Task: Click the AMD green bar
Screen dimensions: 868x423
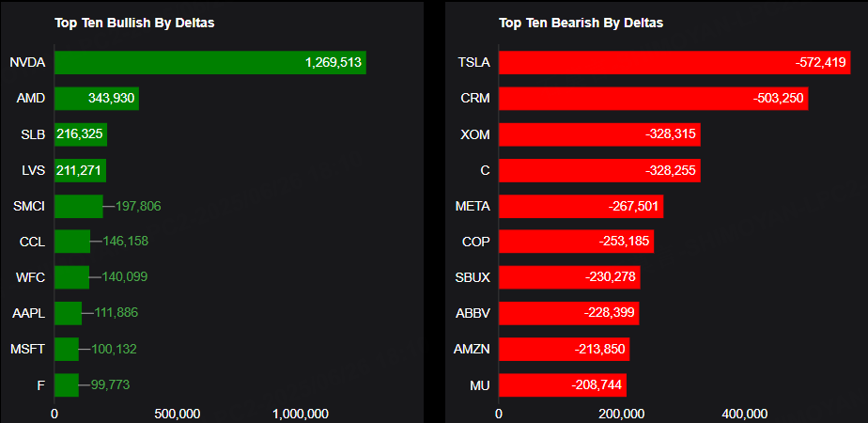Action: tap(97, 99)
